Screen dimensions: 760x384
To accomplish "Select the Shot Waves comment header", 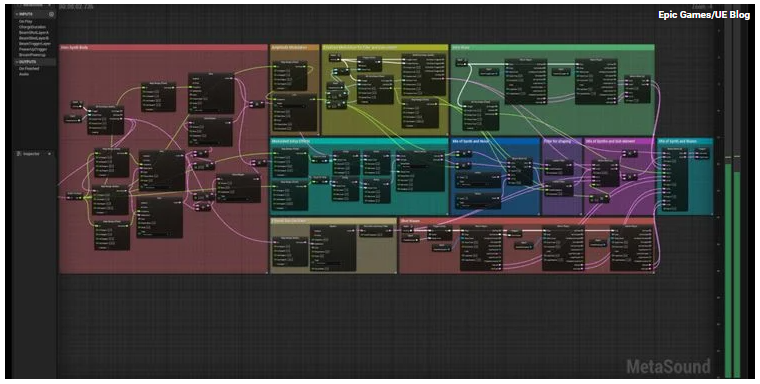I will click(x=526, y=221).
